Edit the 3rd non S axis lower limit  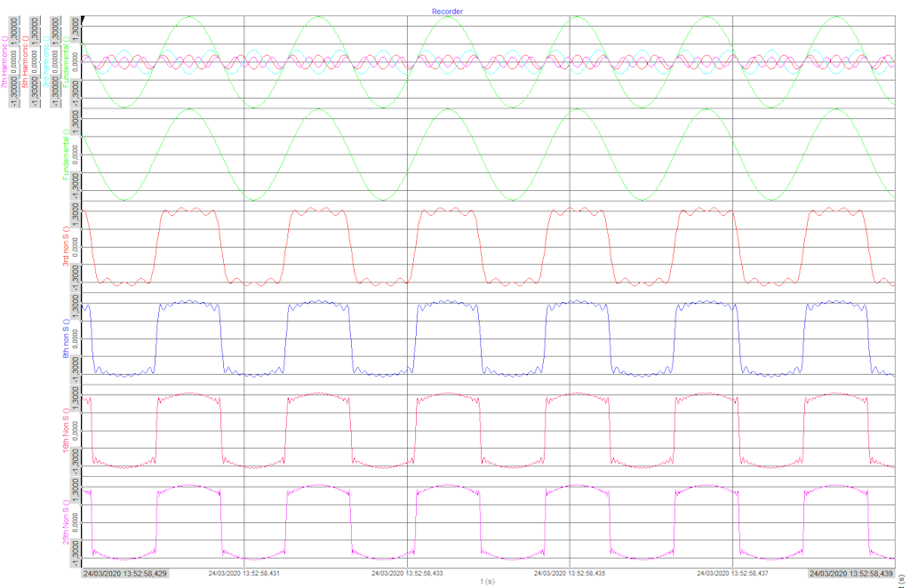(x=76, y=280)
